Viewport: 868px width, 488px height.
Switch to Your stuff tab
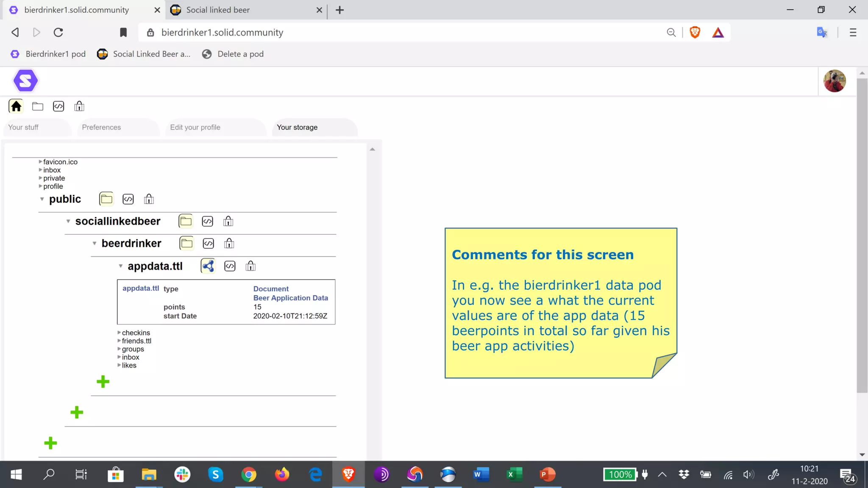click(x=37, y=128)
